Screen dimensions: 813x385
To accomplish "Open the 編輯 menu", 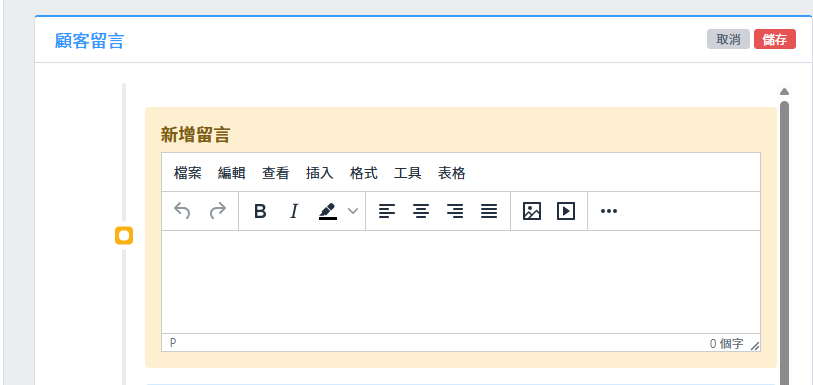I will [x=231, y=173].
